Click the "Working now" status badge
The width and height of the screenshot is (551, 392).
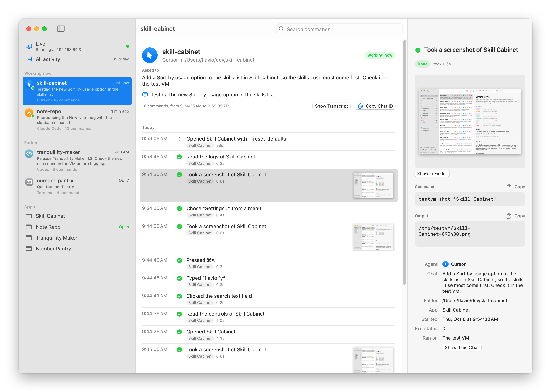coord(380,55)
